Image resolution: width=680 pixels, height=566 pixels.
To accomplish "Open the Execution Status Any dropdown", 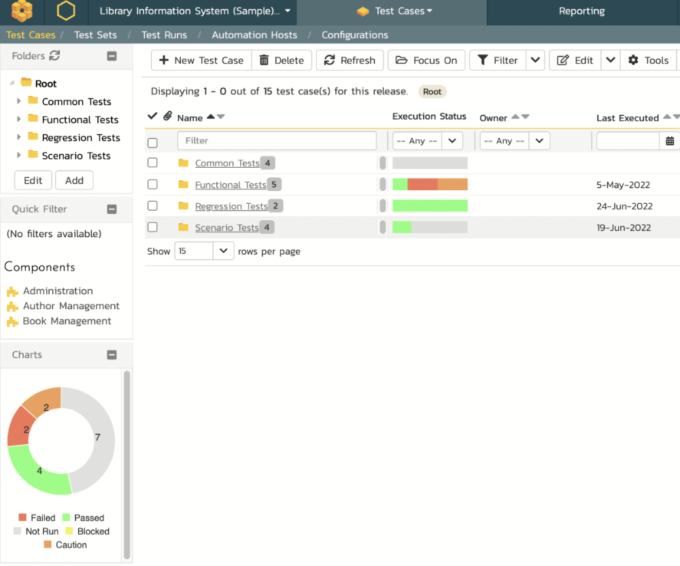I will point(427,141).
